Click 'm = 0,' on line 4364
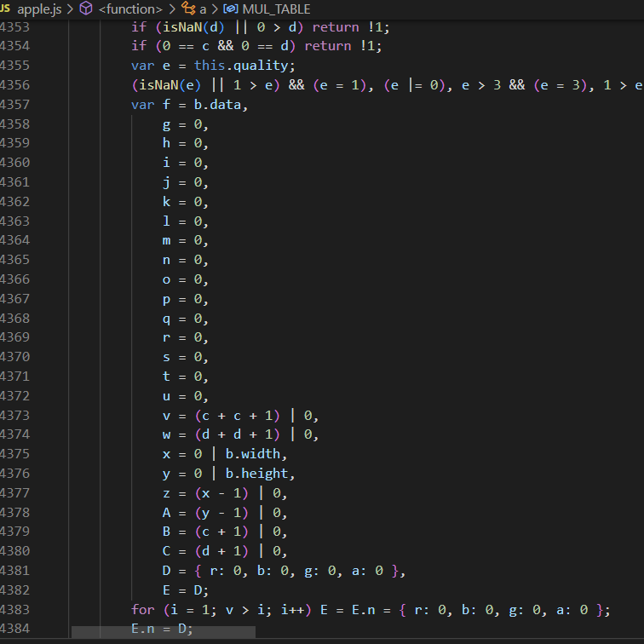The width and height of the screenshot is (644, 644). [x=186, y=240]
